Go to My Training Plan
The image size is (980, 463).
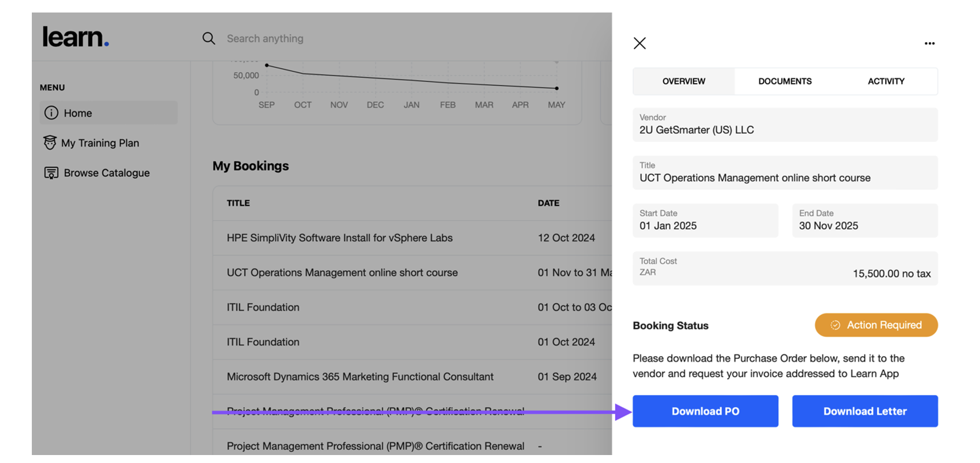(100, 143)
